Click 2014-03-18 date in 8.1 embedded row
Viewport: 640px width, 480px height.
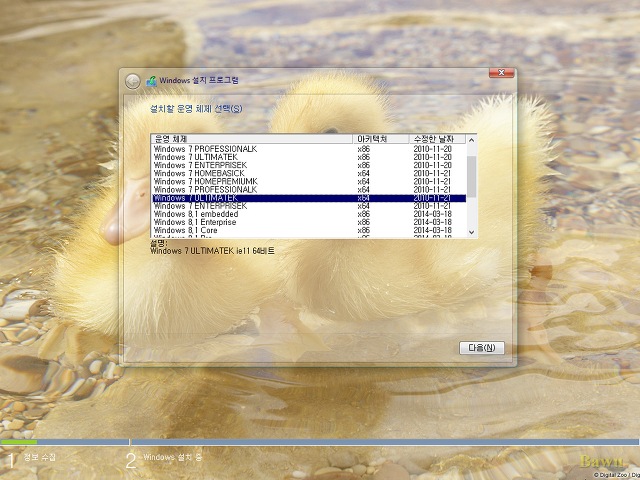(432, 214)
